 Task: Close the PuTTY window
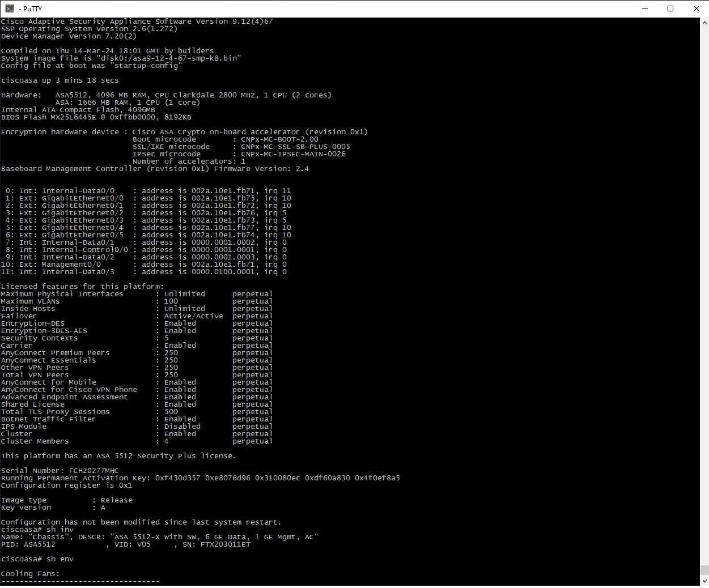tap(696, 8)
